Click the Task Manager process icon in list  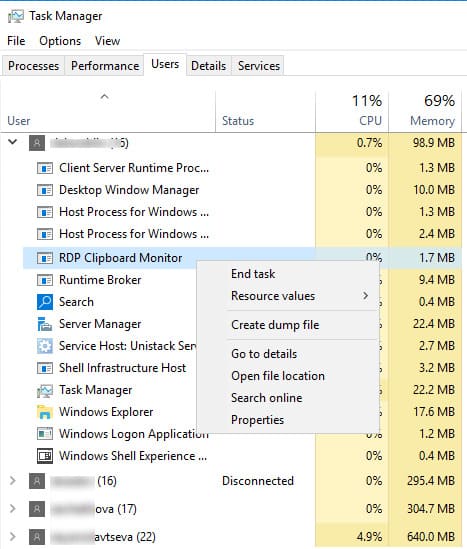point(45,390)
